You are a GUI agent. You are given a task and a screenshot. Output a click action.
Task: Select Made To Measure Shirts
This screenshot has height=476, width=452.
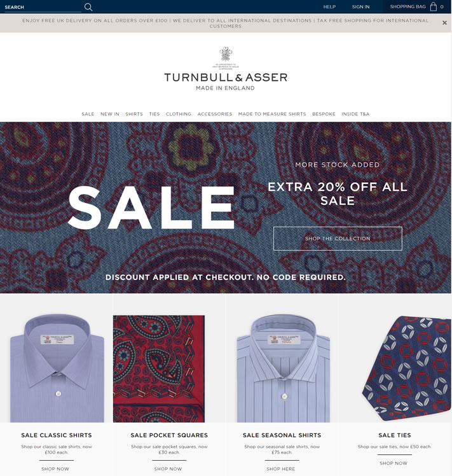(x=272, y=114)
